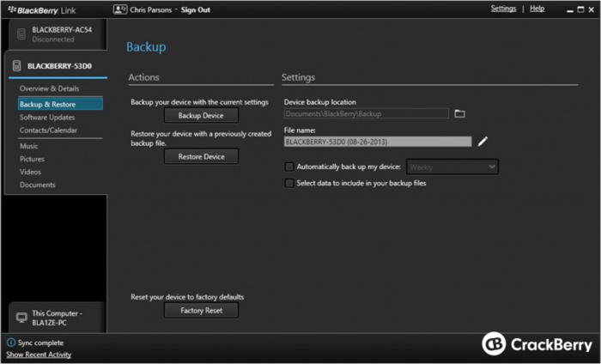Open the Weekly backup frequency dropdown
Viewport: 601px width, 364px height.
(452, 167)
